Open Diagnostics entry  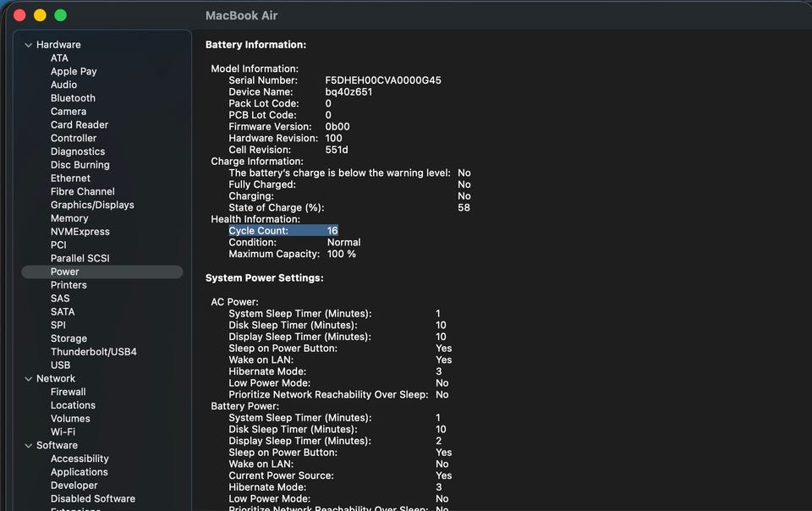(78, 151)
